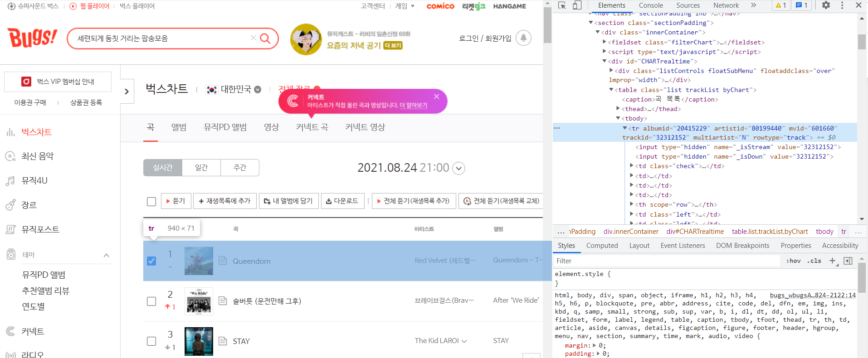Open the 술버른 lyrics document icon
Image resolution: width=868 pixels, height=358 pixels.
pos(223,301)
